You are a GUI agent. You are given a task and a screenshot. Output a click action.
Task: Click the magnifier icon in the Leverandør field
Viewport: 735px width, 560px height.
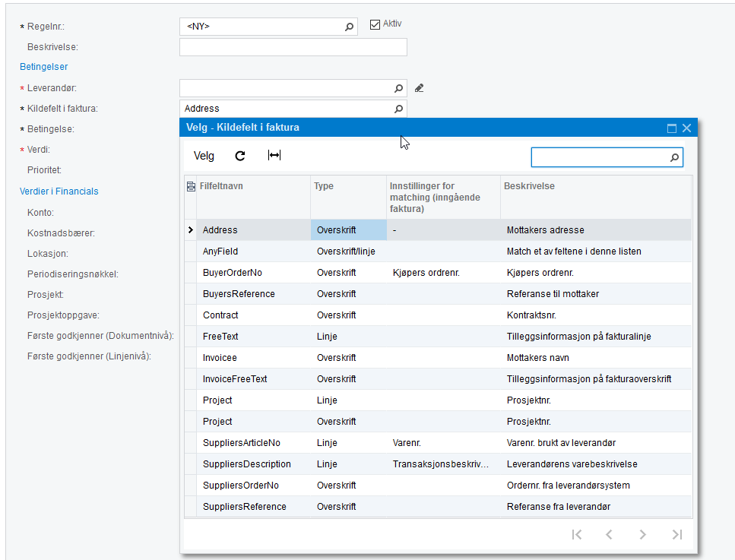tap(398, 88)
